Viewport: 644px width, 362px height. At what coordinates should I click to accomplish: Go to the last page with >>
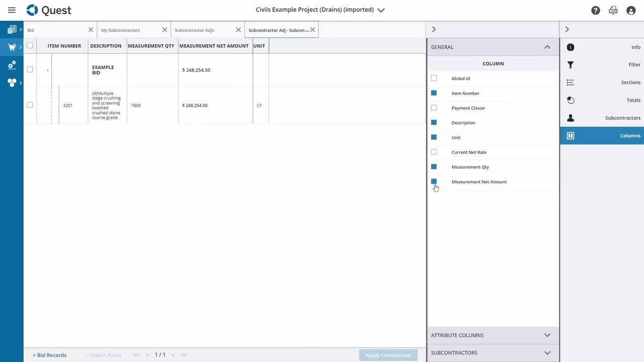point(184,355)
